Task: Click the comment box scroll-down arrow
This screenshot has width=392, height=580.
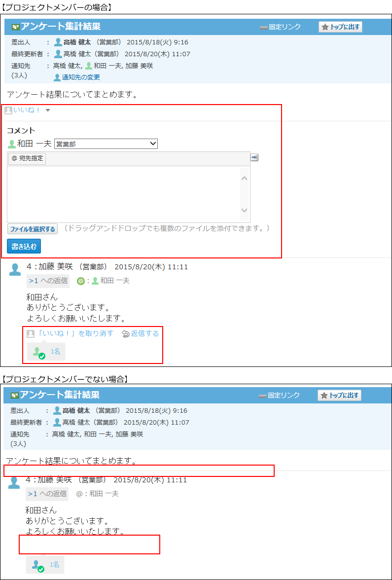Action: 244,210
